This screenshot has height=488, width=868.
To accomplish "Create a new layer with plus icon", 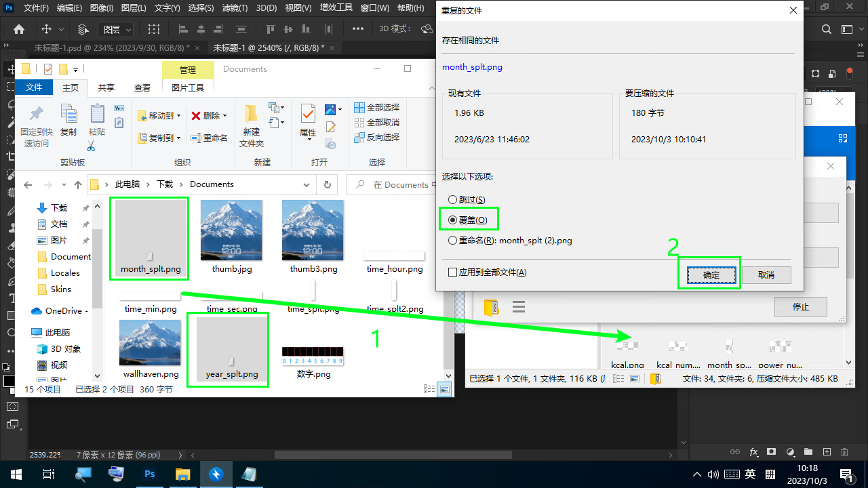I will coord(827,452).
